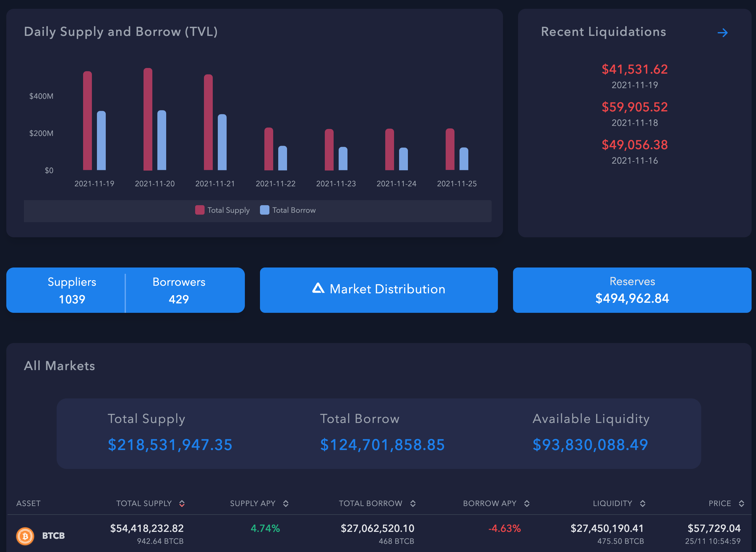Screen dimensions: 756x552
Task: Switch to the Borrowers 429 panel
Action: [x=179, y=290]
